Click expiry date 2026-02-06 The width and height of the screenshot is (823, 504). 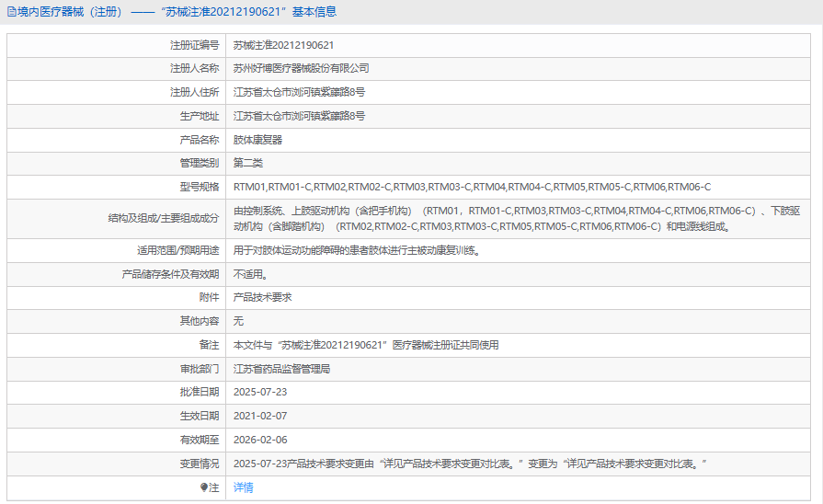point(260,440)
